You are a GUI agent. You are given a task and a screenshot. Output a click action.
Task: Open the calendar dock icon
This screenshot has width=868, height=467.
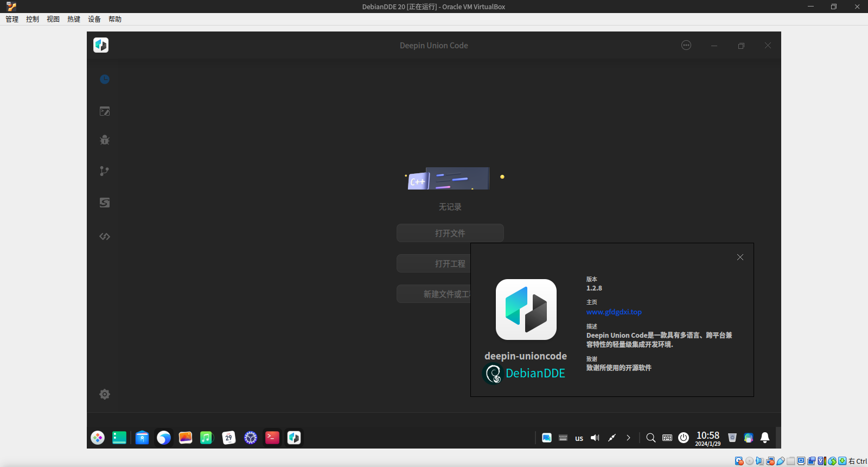click(x=229, y=438)
